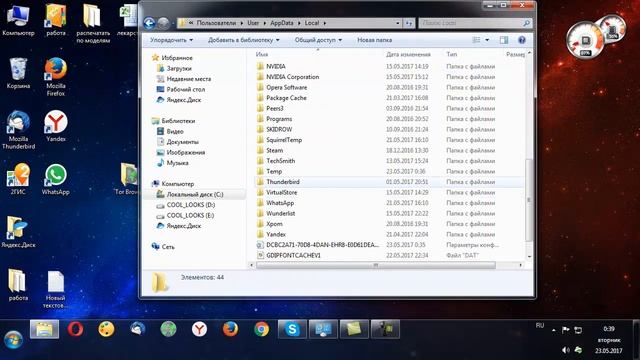Select the Yandex desktop icon
Screen dimensions: 640x360
[56, 126]
